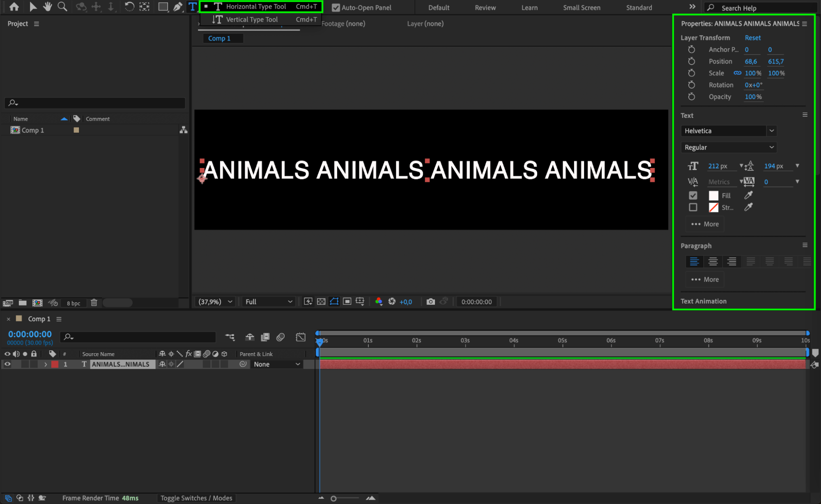821x504 pixels.
Task: Toggle the Auto-Open Panel checkbox
Action: pos(336,7)
